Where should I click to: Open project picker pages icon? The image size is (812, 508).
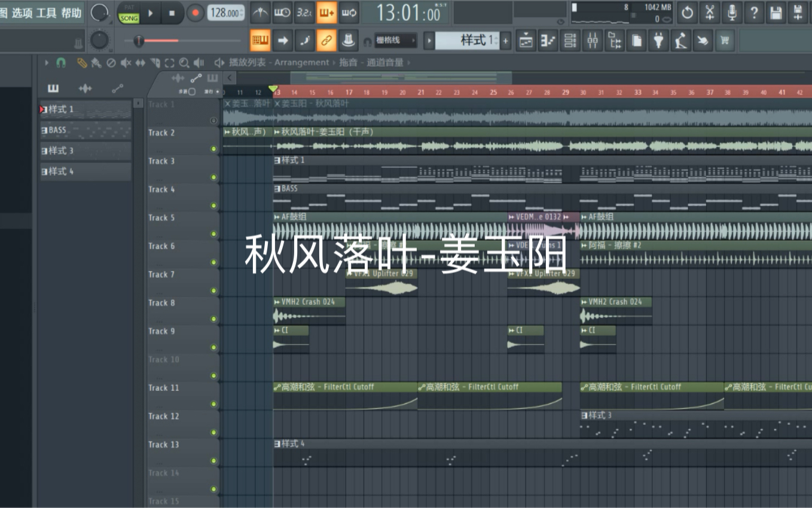click(x=637, y=40)
